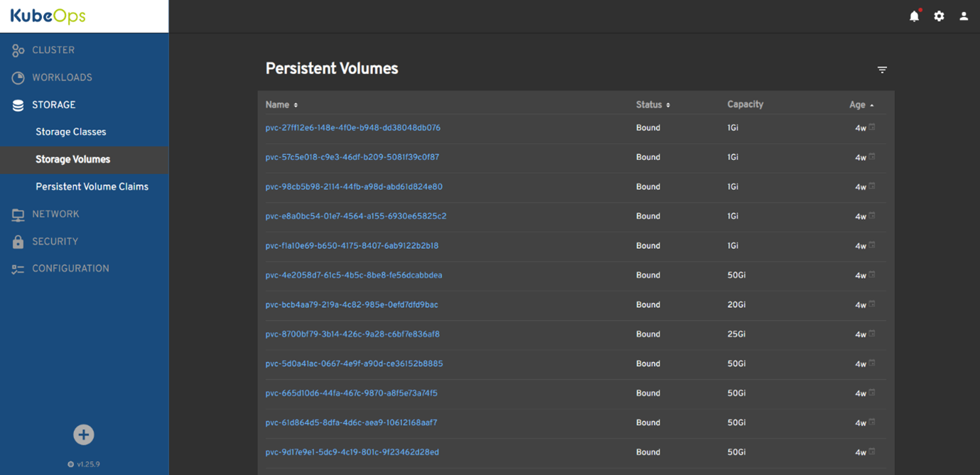Click calendar icon in pvc-27ff12e6 row
This screenshot has height=475, width=980.
point(872,127)
